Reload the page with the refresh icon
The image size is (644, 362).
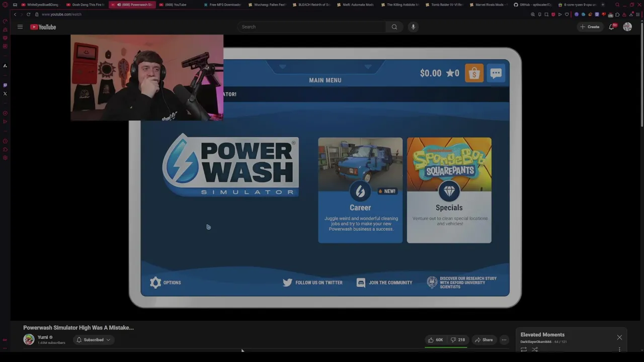coord(28,14)
